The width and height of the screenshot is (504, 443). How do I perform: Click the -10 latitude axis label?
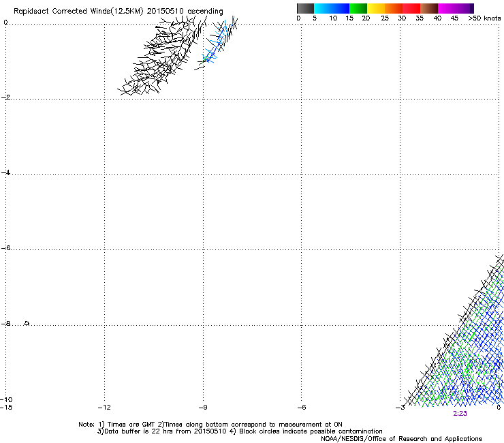5,400
